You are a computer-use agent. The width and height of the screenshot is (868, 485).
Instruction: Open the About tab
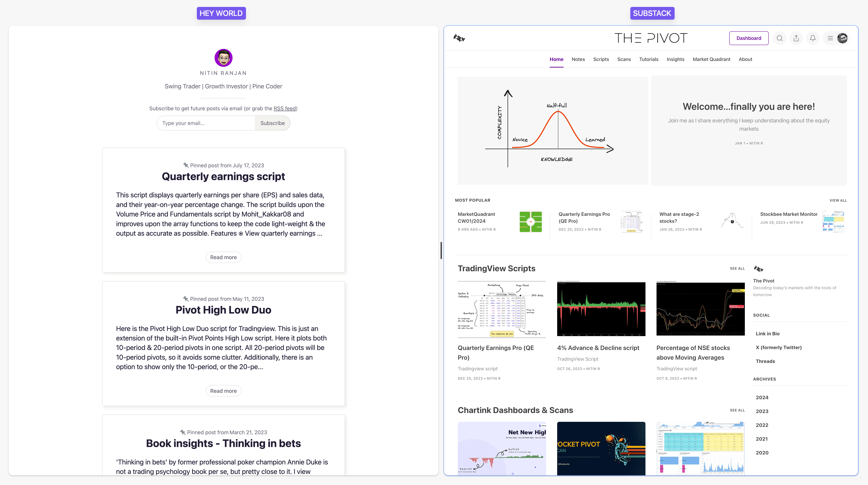[x=745, y=59]
